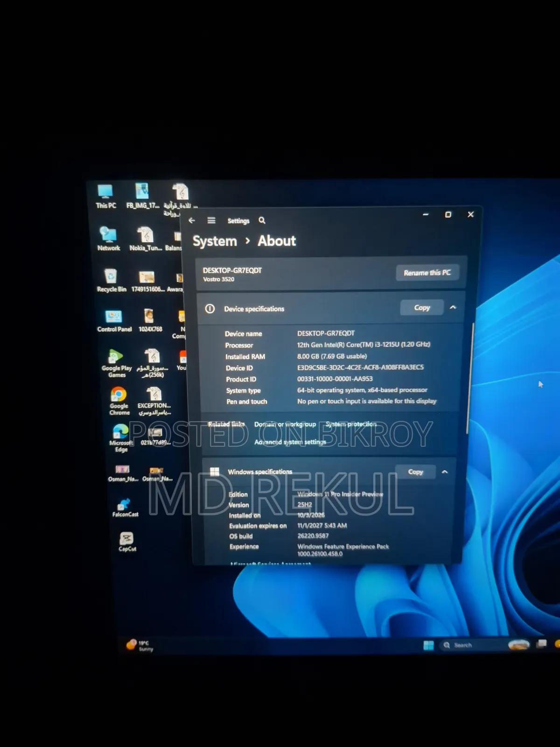
Task: Click the Installed RAM value 8.00 GB
Action: [332, 356]
